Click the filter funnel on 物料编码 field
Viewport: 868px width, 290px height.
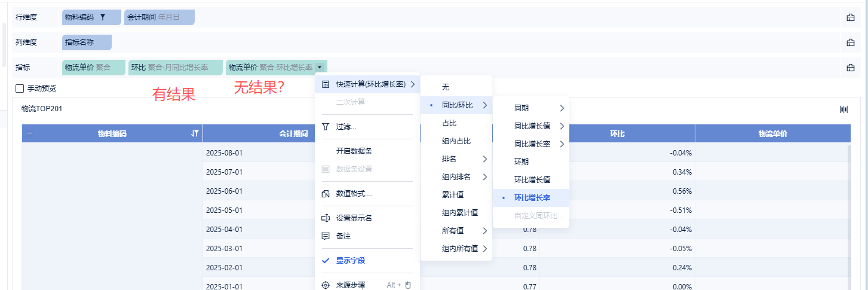(x=103, y=17)
